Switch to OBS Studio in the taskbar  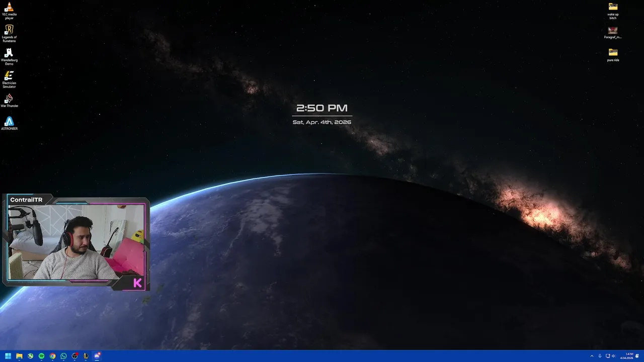74,356
